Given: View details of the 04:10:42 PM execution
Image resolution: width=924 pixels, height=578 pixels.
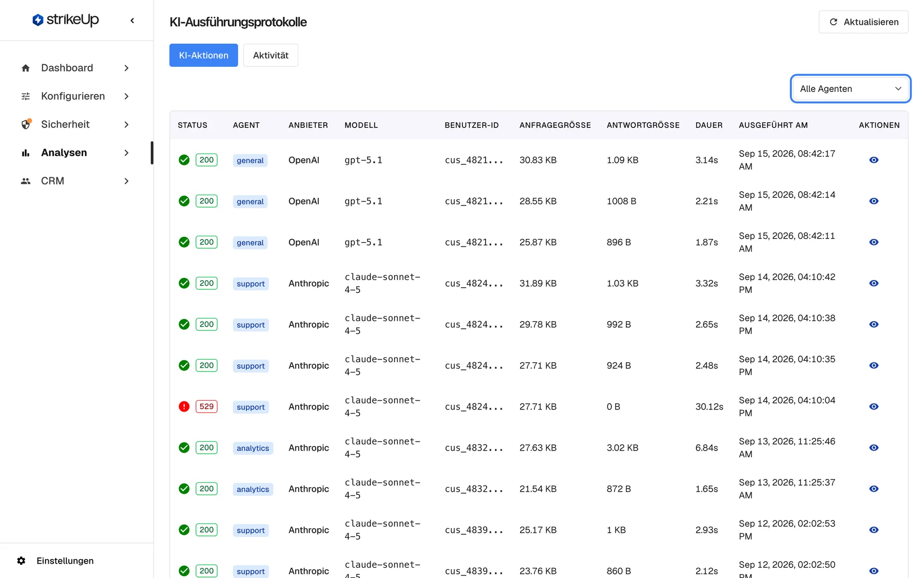Looking at the screenshot, I should click(x=874, y=283).
